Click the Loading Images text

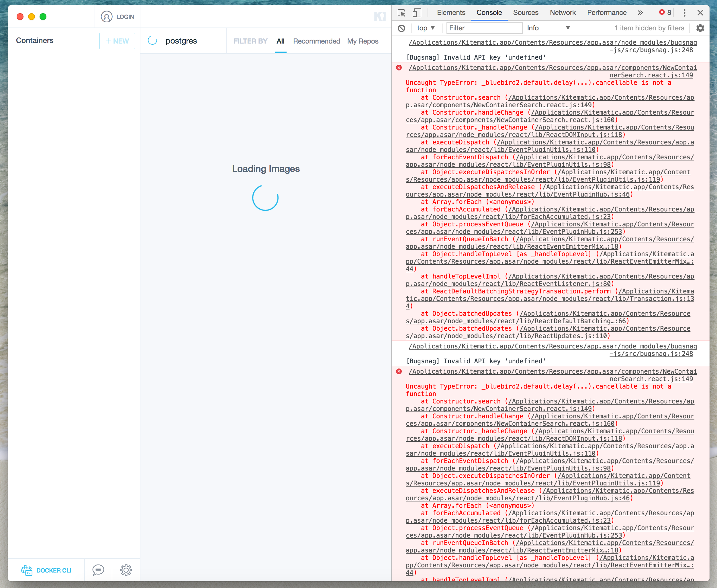(x=266, y=169)
